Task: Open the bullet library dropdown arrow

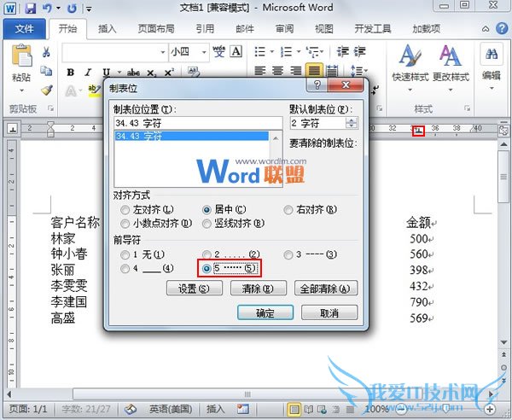Action: (x=271, y=51)
